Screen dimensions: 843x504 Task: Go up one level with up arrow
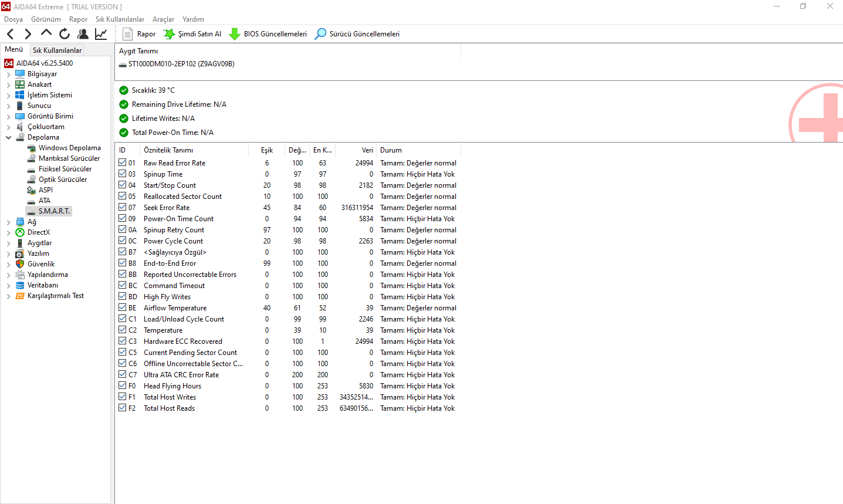coord(46,33)
